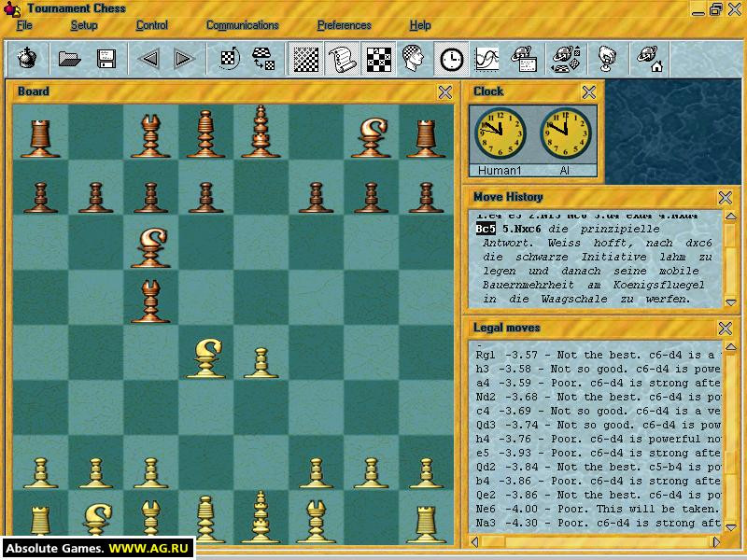Screen dimensions: 747x560
Task: Select the Nd2 -3.68 legal move row
Action: 598,397
